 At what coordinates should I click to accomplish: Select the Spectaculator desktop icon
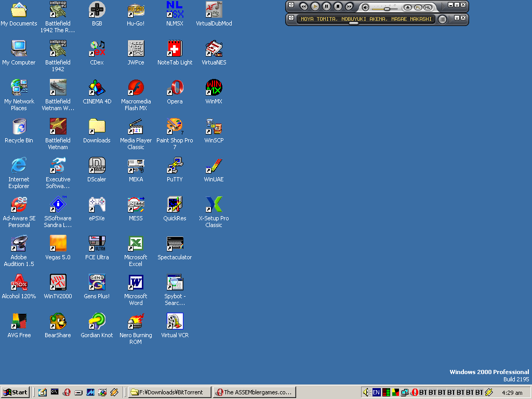[x=175, y=248]
